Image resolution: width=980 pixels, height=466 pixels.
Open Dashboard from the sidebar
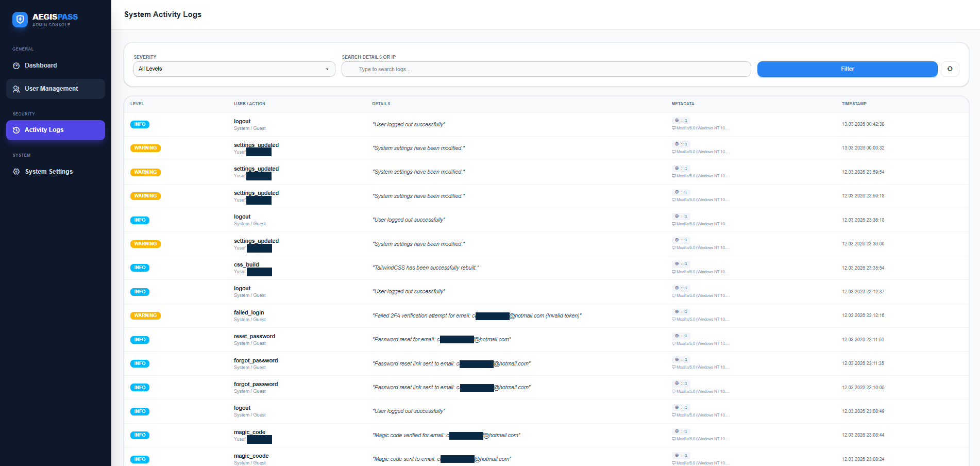coord(41,65)
